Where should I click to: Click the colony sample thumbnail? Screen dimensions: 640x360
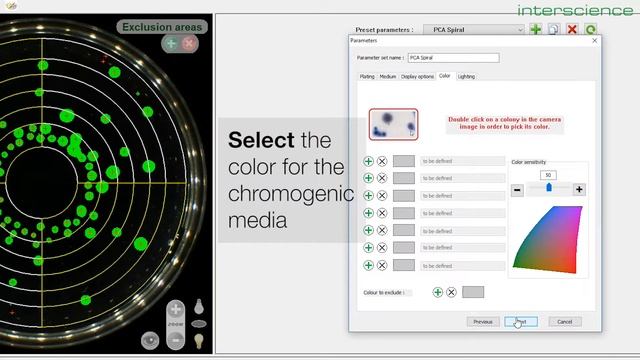393,124
